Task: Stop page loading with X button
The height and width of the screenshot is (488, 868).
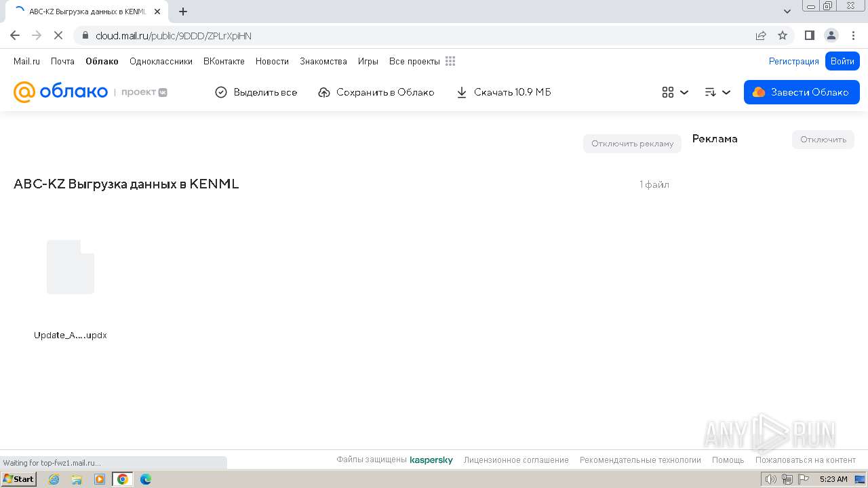Action: [58, 35]
